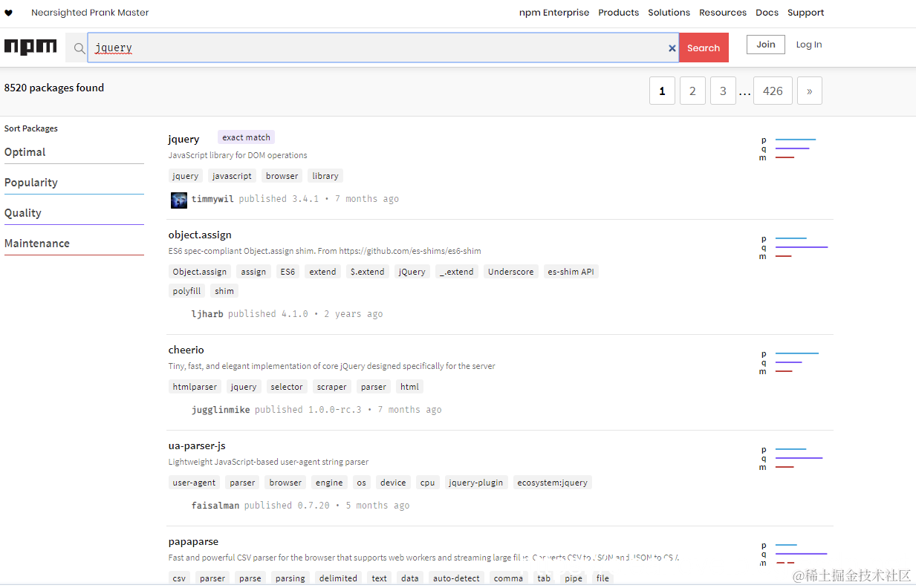Image resolution: width=916 pixels, height=588 pixels.
Task: Click the html keyword tag under cheerio
Action: point(410,387)
